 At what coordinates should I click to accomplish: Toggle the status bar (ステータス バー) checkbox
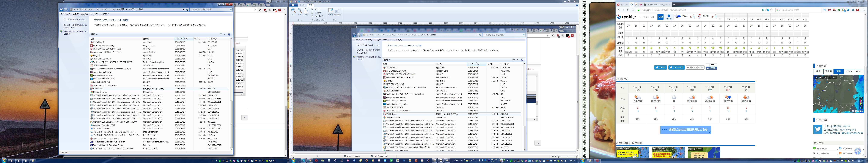point(312,16)
